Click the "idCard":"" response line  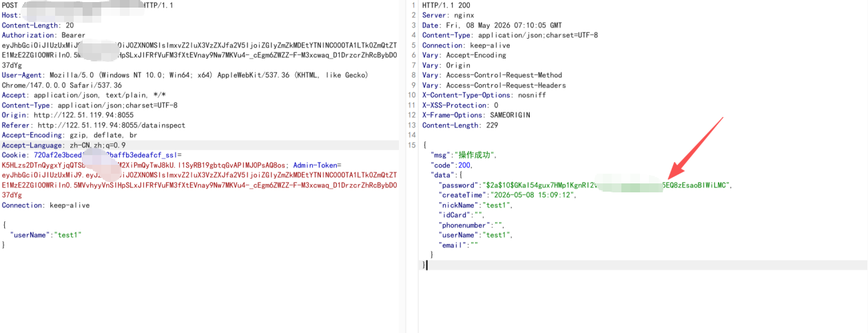coord(462,215)
